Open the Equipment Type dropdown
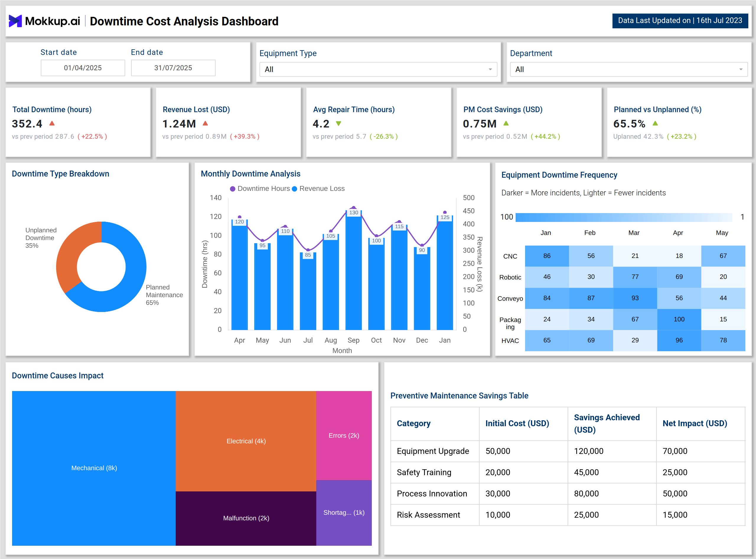 (378, 69)
